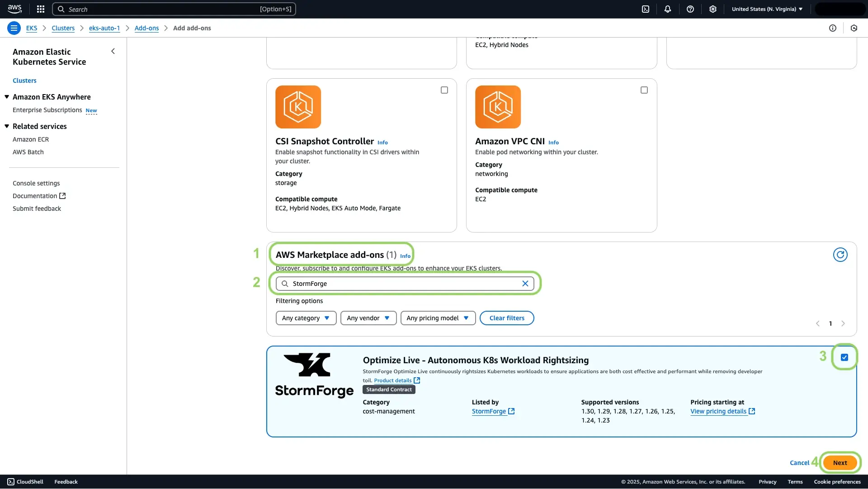Viewport: 868px width, 489px height.
Task: Click the Next button to proceed
Action: point(840,462)
